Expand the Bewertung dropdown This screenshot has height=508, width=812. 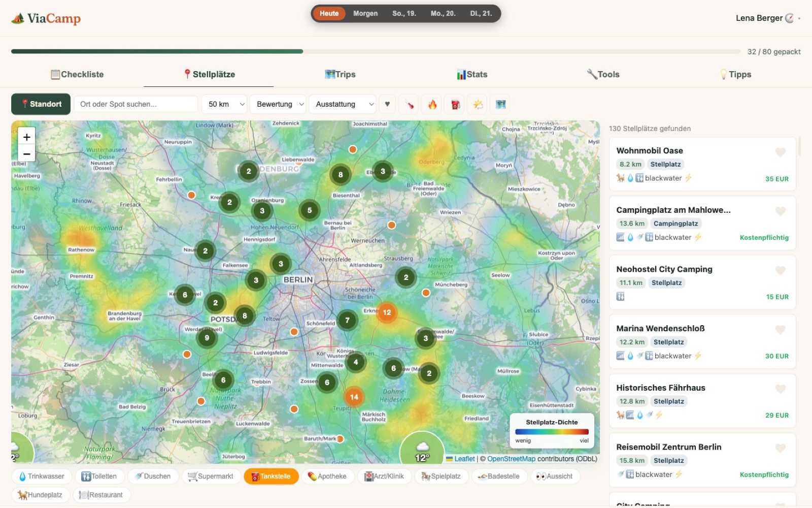click(278, 104)
